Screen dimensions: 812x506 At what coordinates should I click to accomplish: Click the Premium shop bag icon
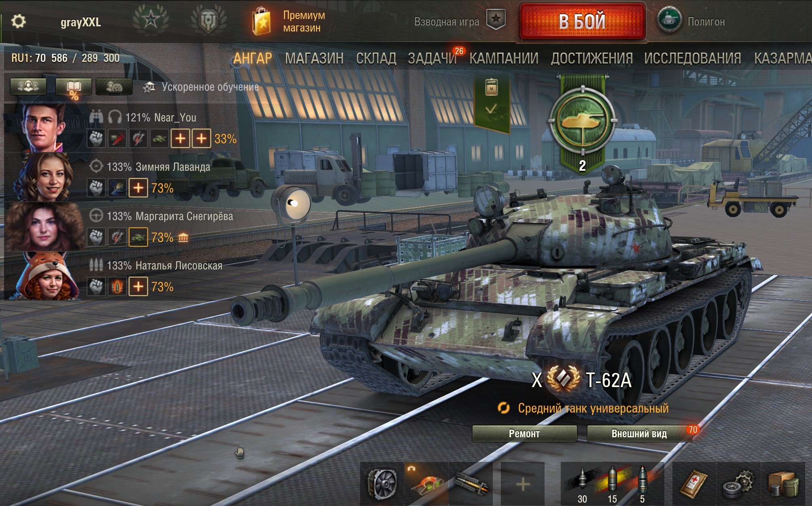[x=261, y=21]
